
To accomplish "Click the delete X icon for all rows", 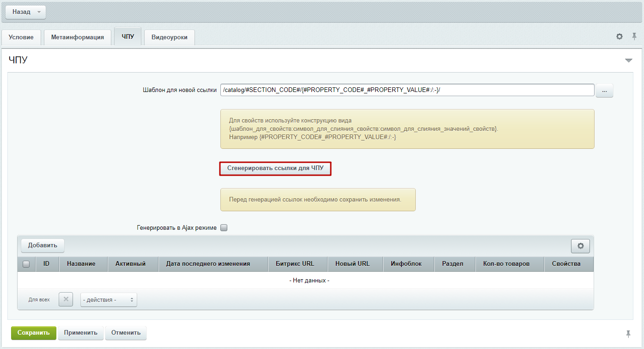I will (66, 300).
